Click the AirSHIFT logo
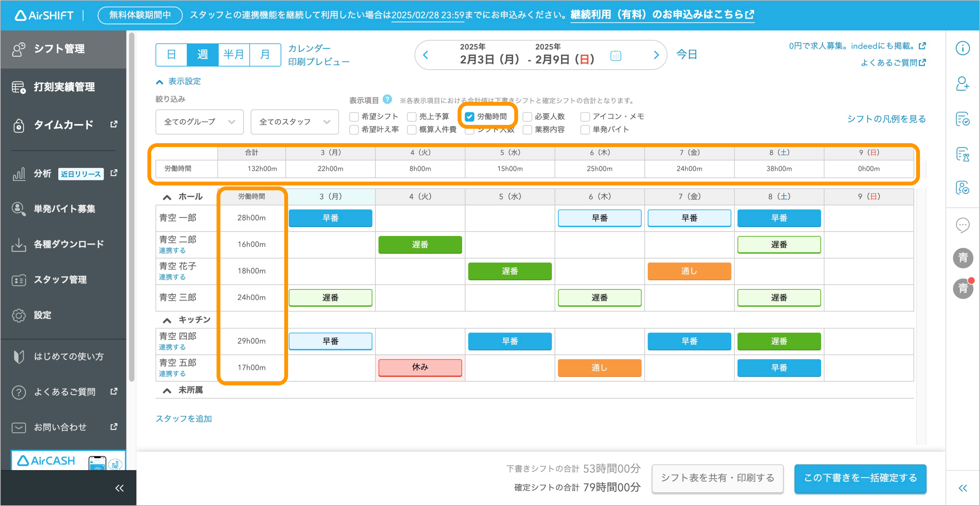The height and width of the screenshot is (506, 980). 44,15
